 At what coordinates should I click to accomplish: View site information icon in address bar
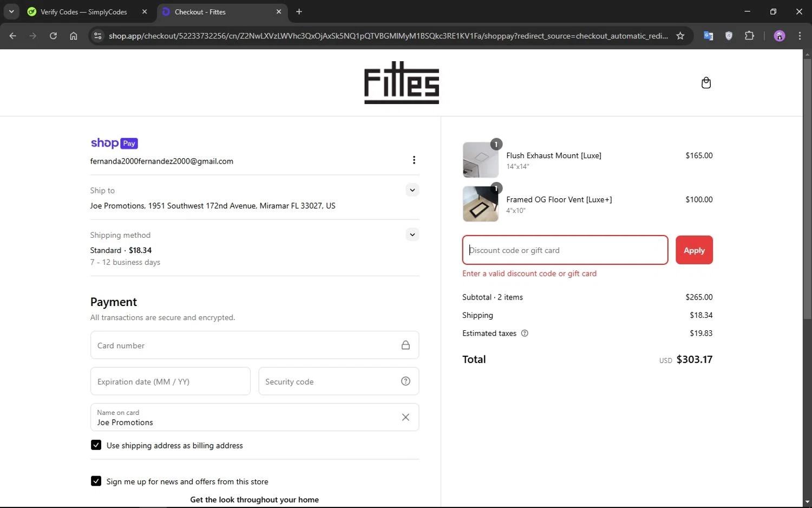[97, 36]
